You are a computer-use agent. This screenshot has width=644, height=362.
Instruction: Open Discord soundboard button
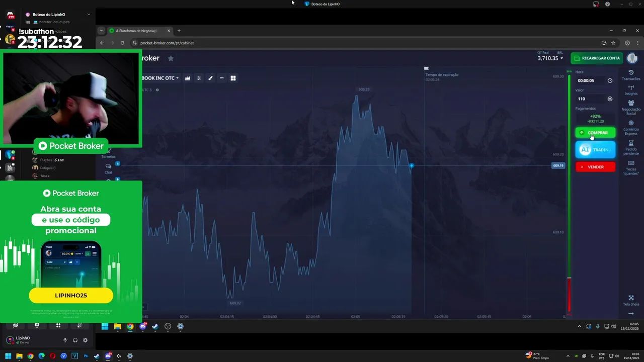[x=79, y=325]
